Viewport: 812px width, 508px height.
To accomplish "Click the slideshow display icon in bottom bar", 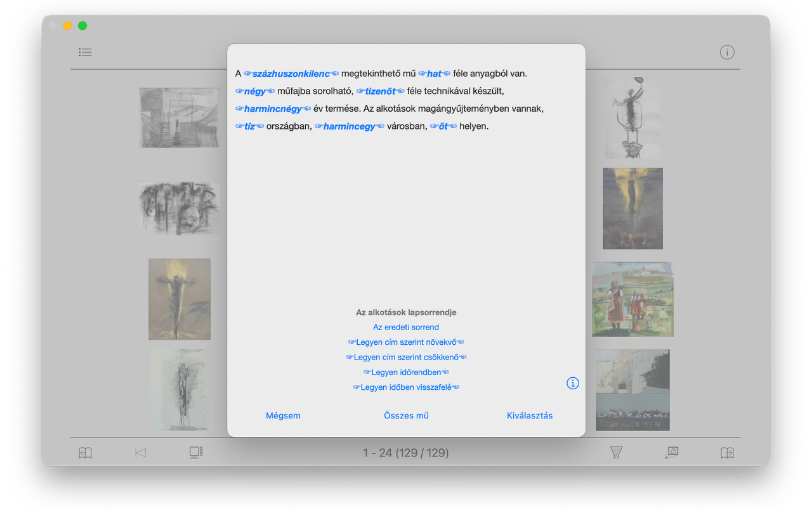I will click(196, 452).
